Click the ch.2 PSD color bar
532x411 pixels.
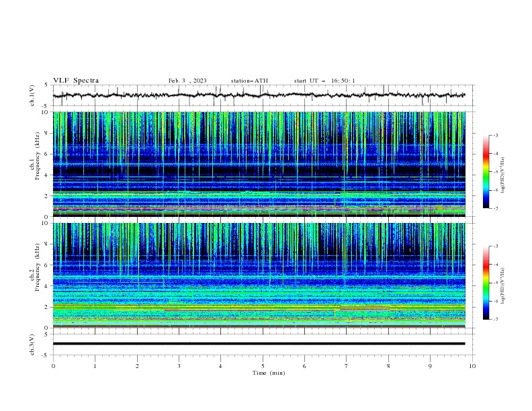point(486,283)
